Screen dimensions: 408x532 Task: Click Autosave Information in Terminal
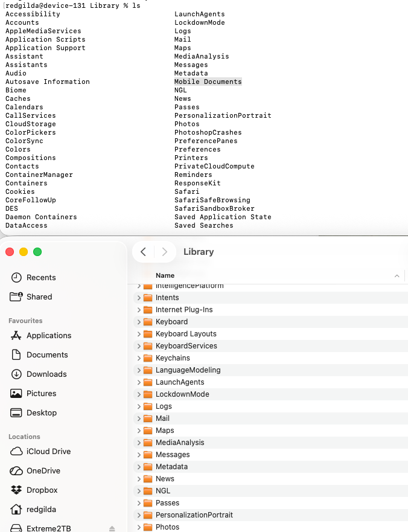(x=48, y=82)
